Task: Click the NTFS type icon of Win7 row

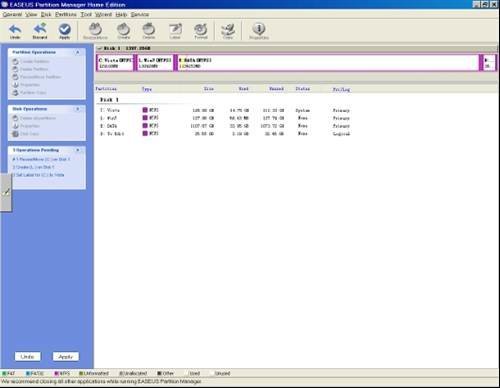Action: [145, 118]
